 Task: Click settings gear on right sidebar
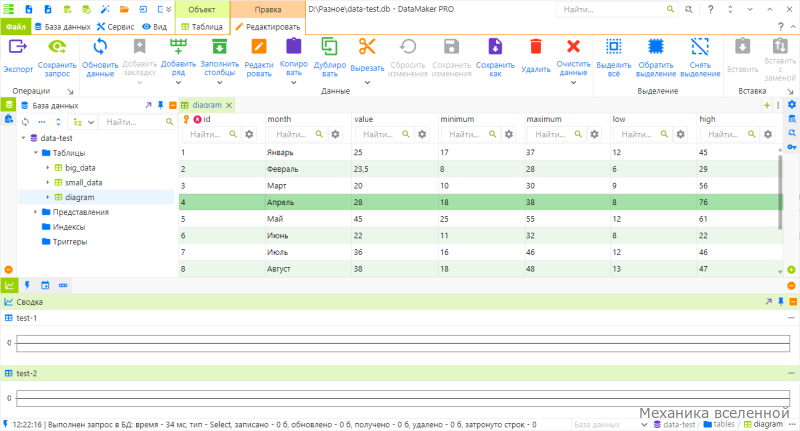[792, 105]
